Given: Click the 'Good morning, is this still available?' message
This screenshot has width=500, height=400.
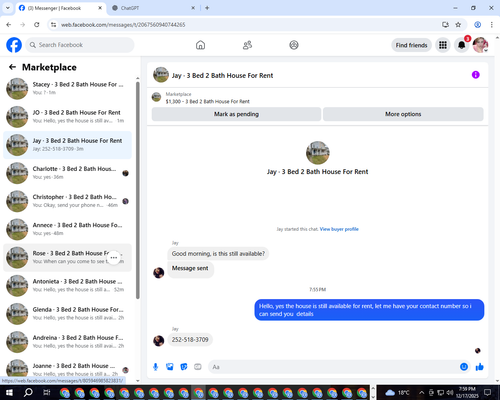Looking at the screenshot, I should click(x=218, y=254).
